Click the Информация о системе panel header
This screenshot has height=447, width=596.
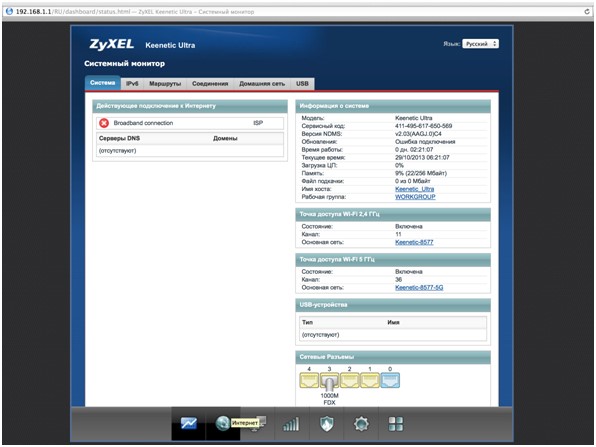(x=393, y=106)
